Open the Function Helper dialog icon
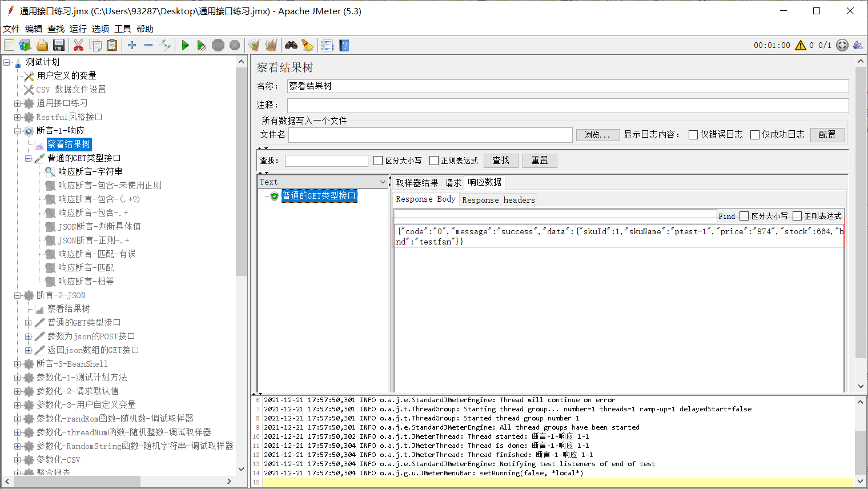Viewport: 868px width, 489px height. pyautogui.click(x=327, y=45)
